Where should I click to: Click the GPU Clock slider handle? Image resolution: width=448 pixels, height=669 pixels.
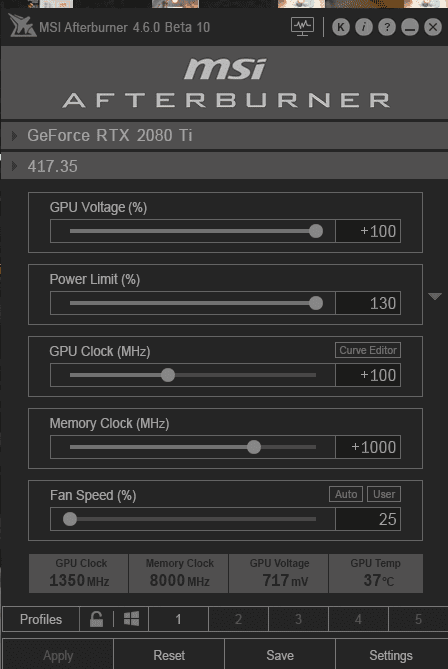click(168, 375)
